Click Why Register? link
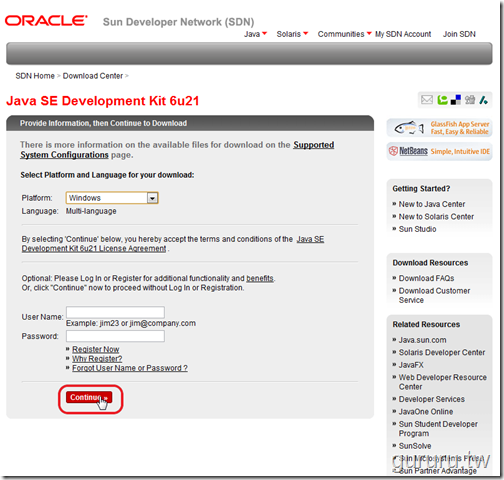 97,359
